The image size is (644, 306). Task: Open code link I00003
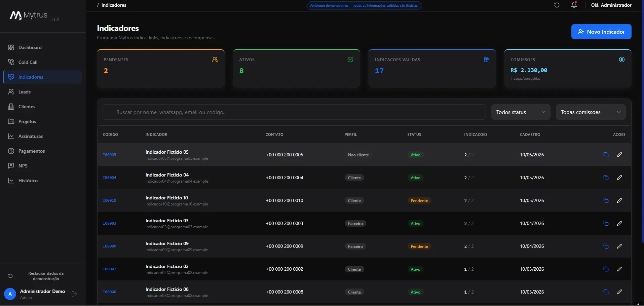pos(109,223)
